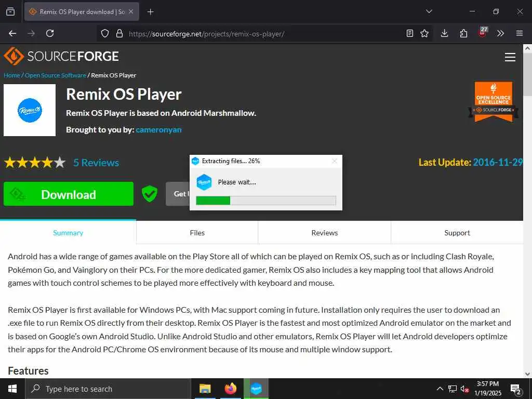The height and width of the screenshot is (399, 532).
Task: Open the ad blocker extension with 27 badge
Action: [x=483, y=33]
